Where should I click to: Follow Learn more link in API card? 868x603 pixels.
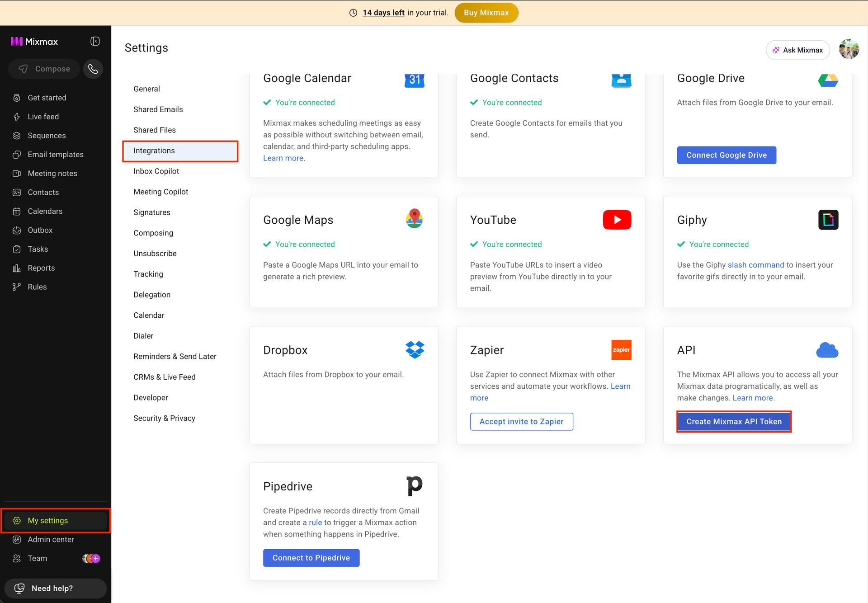click(x=753, y=398)
